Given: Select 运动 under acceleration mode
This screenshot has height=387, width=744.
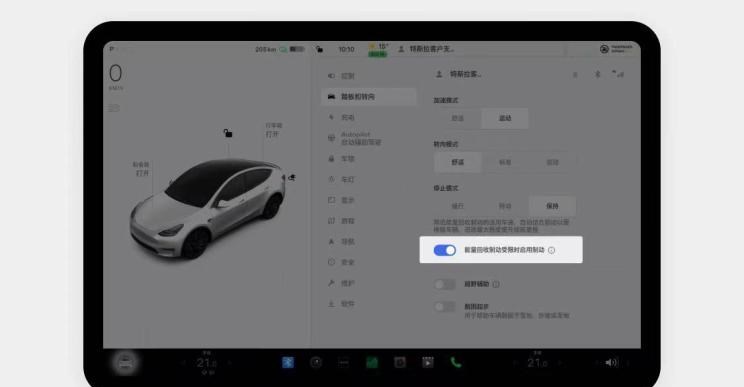Looking at the screenshot, I should tap(505, 118).
